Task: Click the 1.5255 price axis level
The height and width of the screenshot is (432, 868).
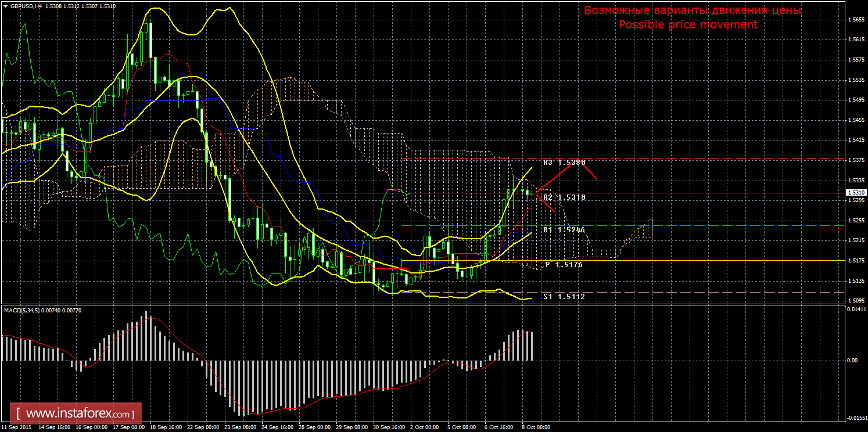Action: coord(855,221)
